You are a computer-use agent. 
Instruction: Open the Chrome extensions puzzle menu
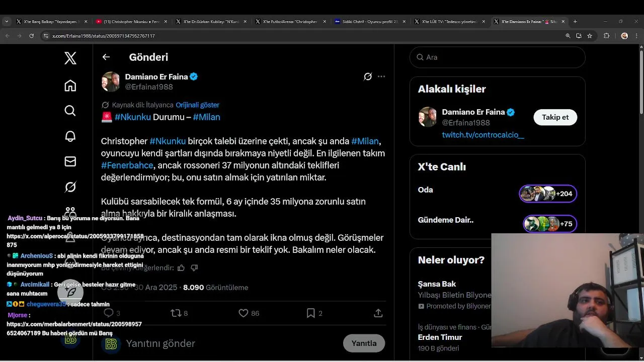coord(606,36)
